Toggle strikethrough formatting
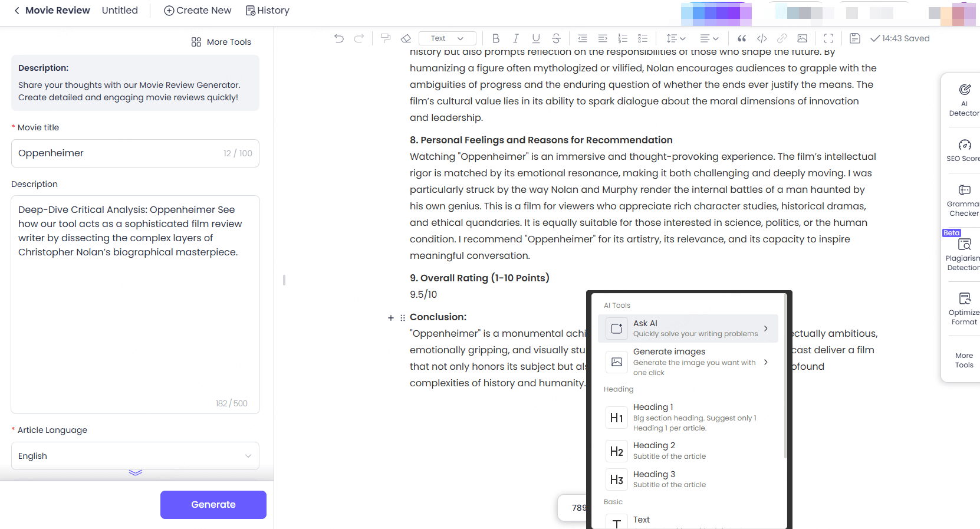The width and height of the screenshot is (980, 529). click(556, 38)
